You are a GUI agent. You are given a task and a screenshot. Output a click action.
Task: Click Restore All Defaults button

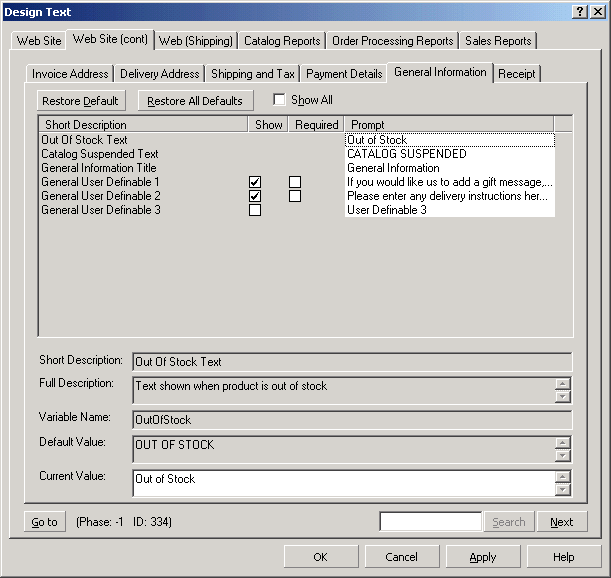(195, 101)
